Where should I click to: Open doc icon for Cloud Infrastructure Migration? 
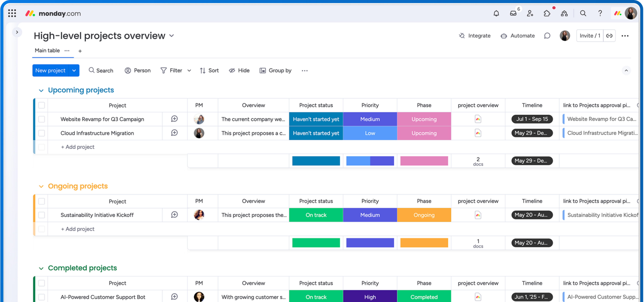(x=478, y=133)
